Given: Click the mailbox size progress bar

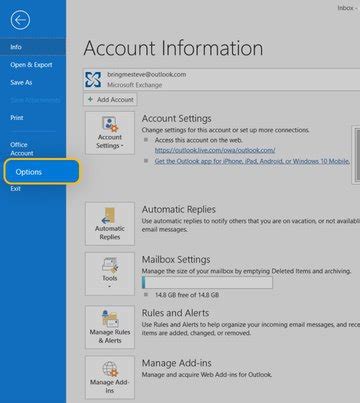Looking at the screenshot, I should (207, 282).
